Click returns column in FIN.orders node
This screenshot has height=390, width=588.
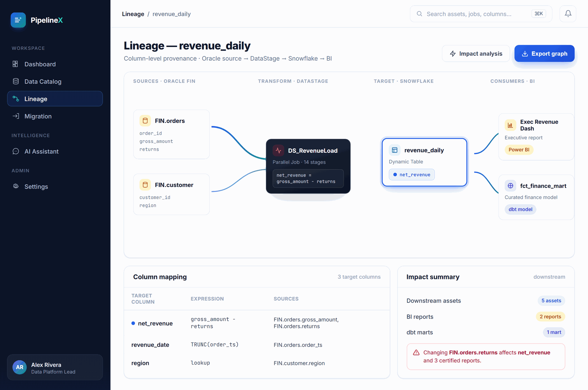pos(149,149)
